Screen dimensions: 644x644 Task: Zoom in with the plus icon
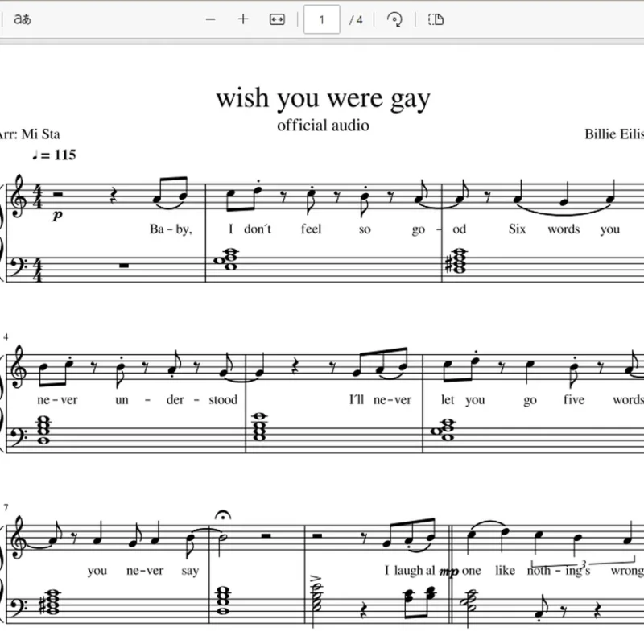(243, 19)
